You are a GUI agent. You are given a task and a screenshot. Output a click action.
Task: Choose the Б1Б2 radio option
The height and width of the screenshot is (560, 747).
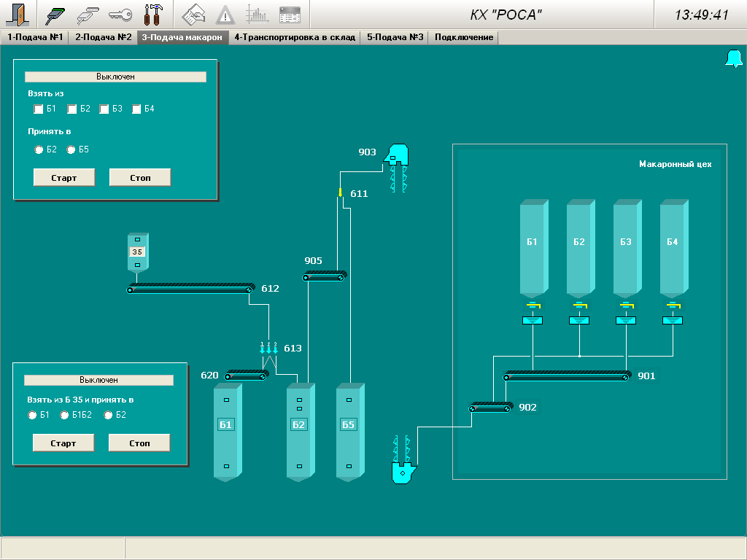[65, 416]
